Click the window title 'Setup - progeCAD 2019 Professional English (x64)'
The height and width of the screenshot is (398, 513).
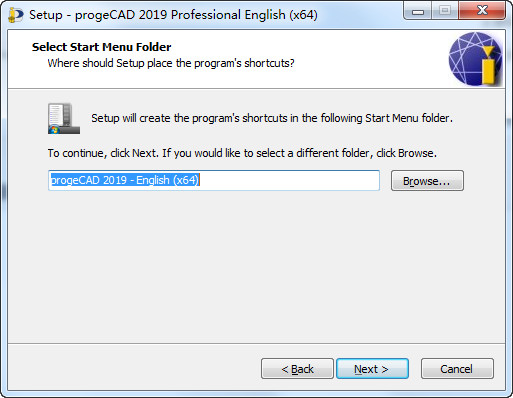pyautogui.click(x=173, y=15)
